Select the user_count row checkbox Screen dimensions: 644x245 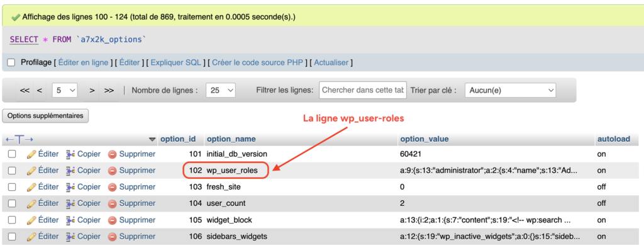pos(12,203)
